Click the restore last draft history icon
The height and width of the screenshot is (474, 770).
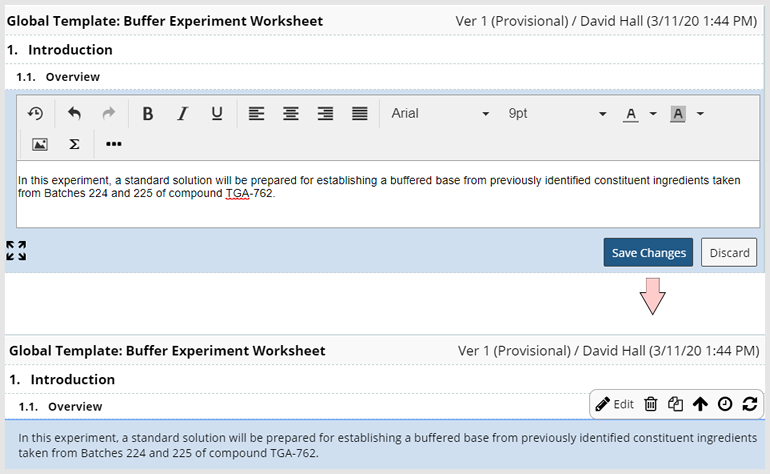(x=35, y=113)
